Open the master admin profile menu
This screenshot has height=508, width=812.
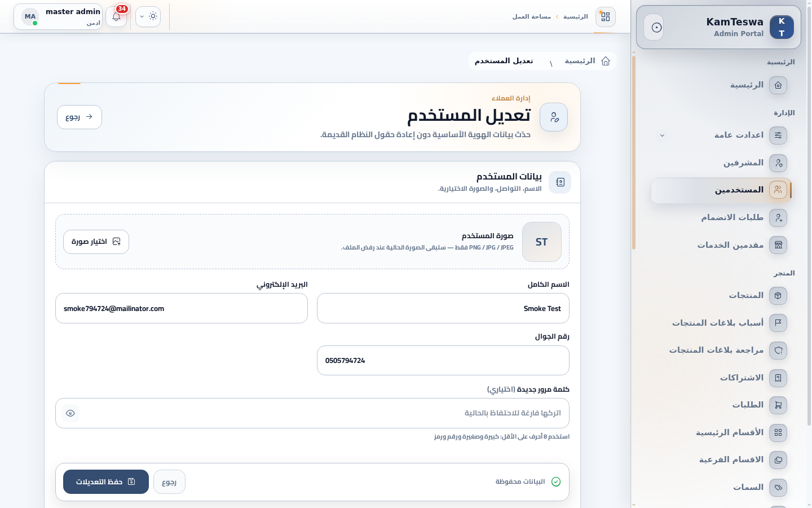[58, 17]
